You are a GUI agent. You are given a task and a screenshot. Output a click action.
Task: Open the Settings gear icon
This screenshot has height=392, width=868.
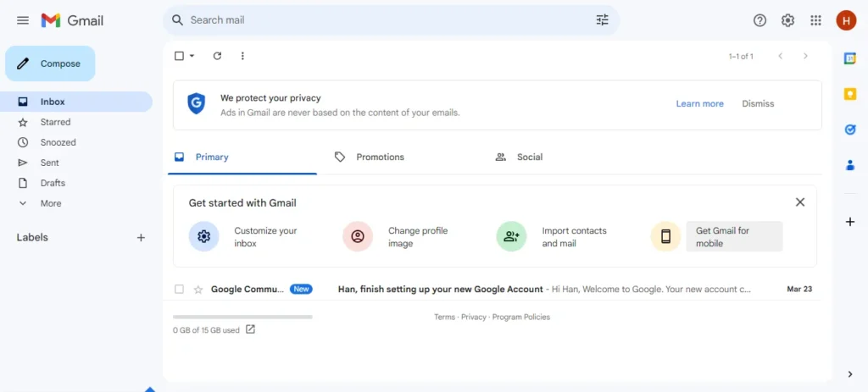click(787, 20)
